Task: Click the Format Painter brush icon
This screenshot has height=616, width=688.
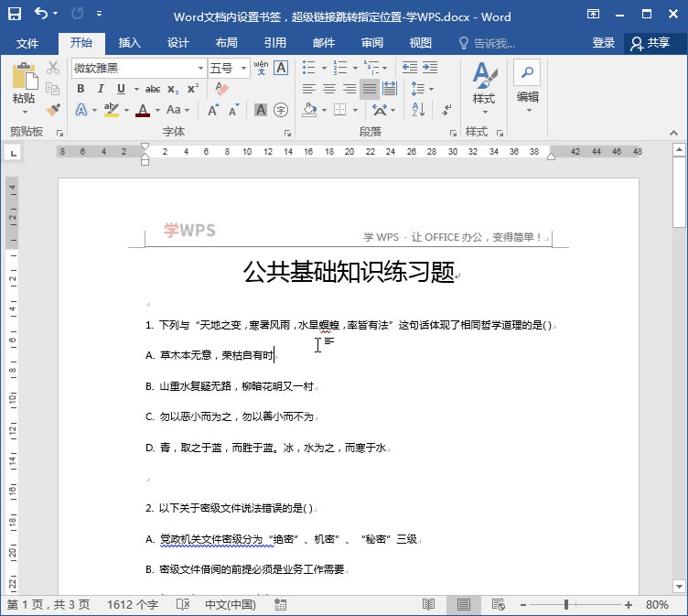Action: 53,110
